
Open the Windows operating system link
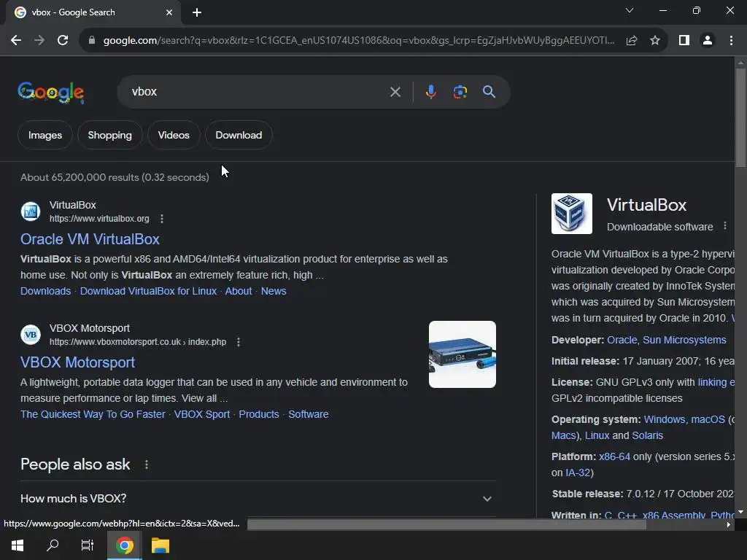(x=664, y=419)
